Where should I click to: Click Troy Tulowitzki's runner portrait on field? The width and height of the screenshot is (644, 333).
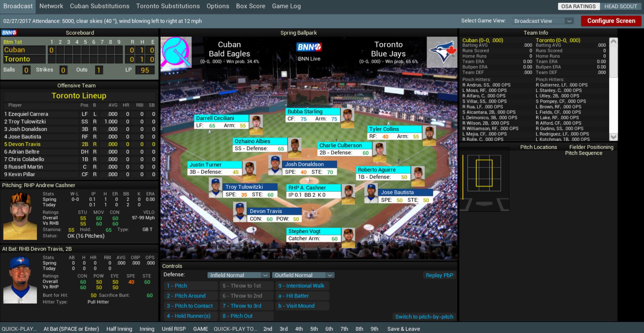pyautogui.click(x=215, y=188)
